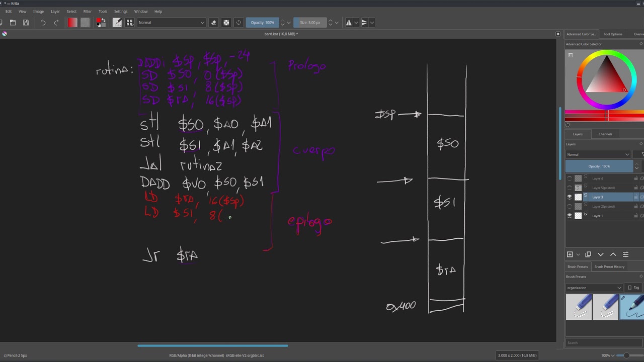Expand the opacity slider options arrow

(288, 22)
